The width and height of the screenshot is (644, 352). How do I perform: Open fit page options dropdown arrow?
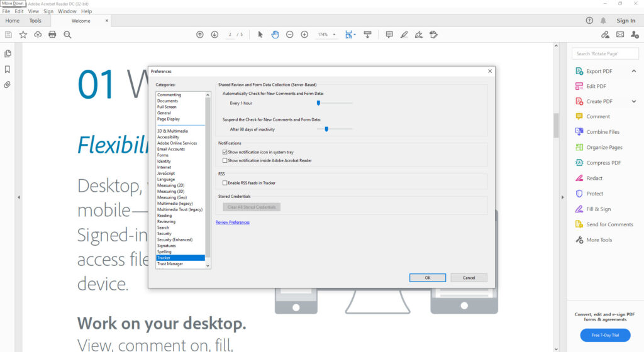click(355, 35)
